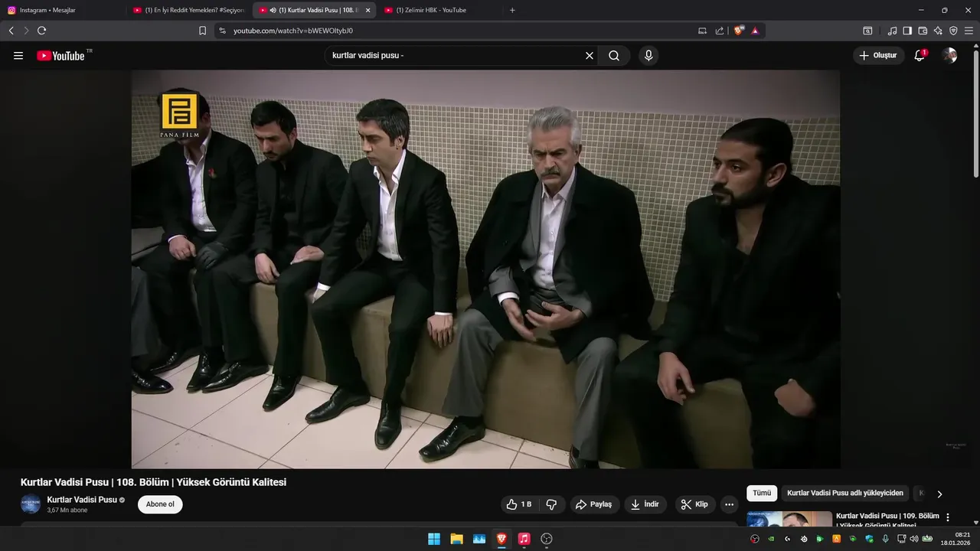
Task: Open Brave Leo AI icon
Action: point(938,31)
